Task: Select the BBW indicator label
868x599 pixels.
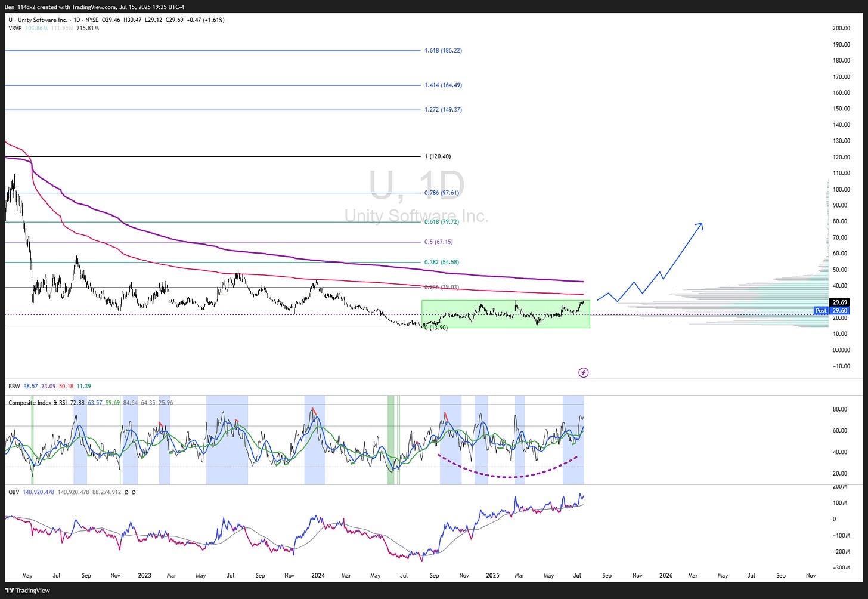Action: coord(14,387)
